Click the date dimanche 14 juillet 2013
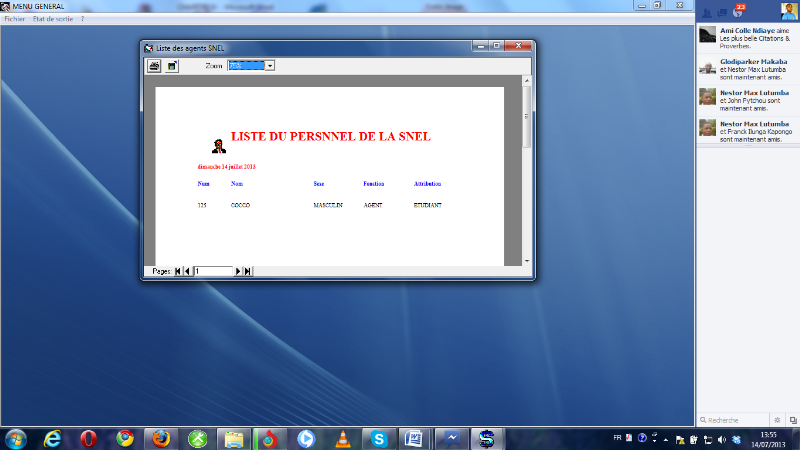Screen dimensions: 800x450 tap(227, 167)
